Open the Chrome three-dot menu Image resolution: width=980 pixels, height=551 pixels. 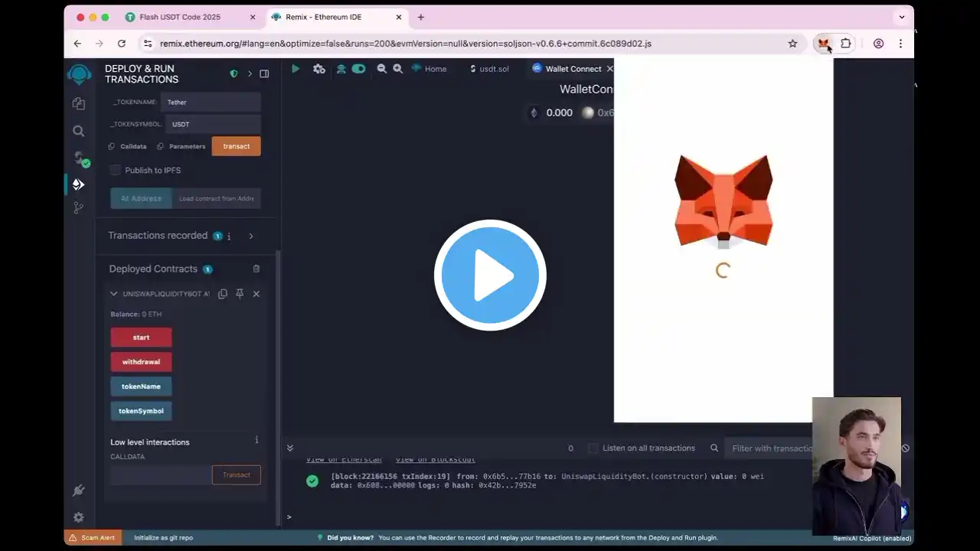(x=900, y=44)
